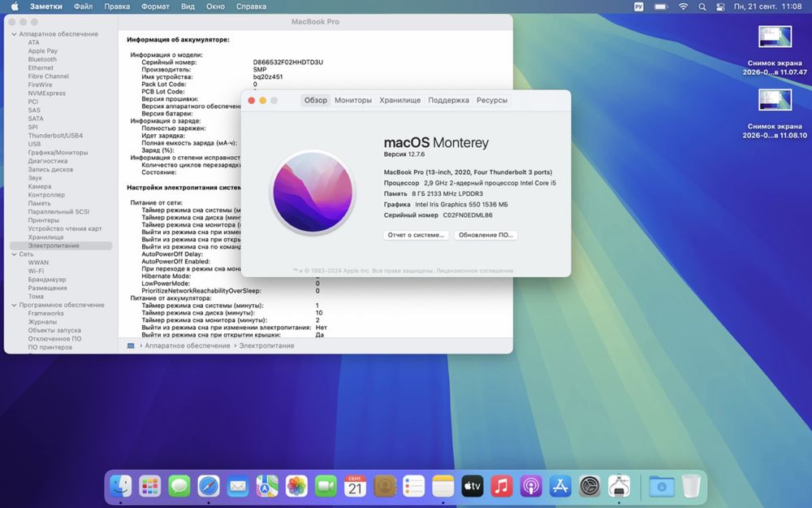Image resolution: width=812 pixels, height=508 pixels.
Task: Collapse the Сеть sidebar section
Action: (14, 254)
